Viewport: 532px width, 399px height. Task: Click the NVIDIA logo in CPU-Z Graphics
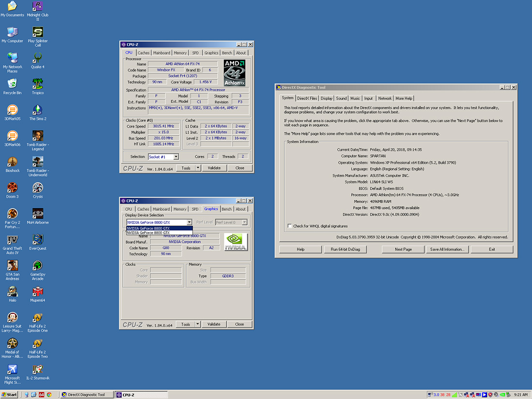pyautogui.click(x=236, y=242)
